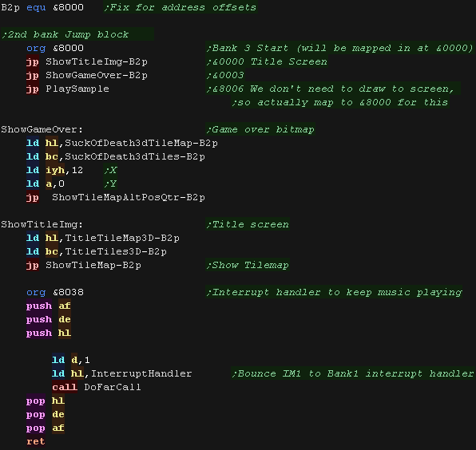Click the 'org &8000' directive

click(55, 48)
